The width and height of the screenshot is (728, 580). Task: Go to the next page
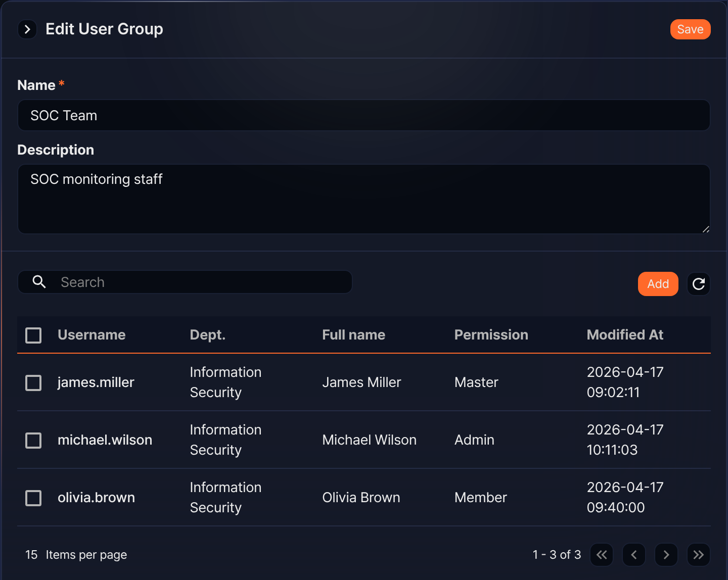click(666, 555)
